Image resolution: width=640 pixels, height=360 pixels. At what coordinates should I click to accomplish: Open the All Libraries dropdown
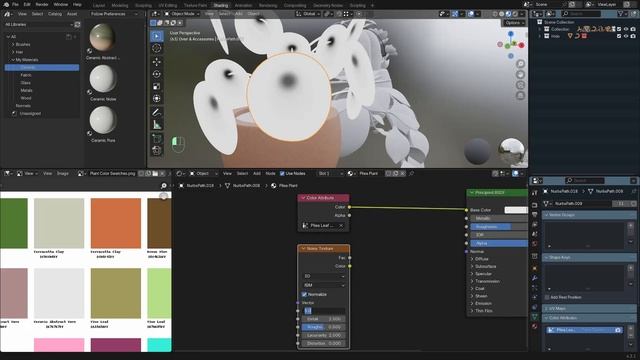click(x=38, y=24)
